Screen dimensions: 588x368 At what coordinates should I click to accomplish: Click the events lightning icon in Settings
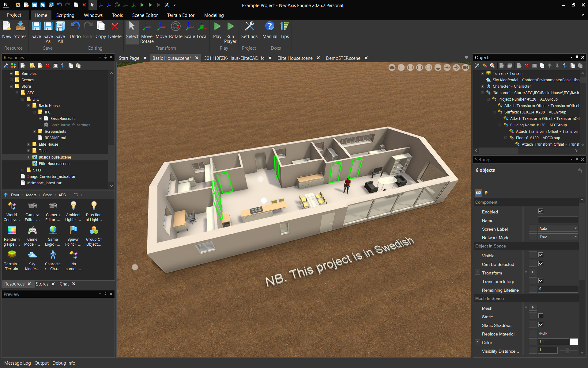[x=486, y=193]
